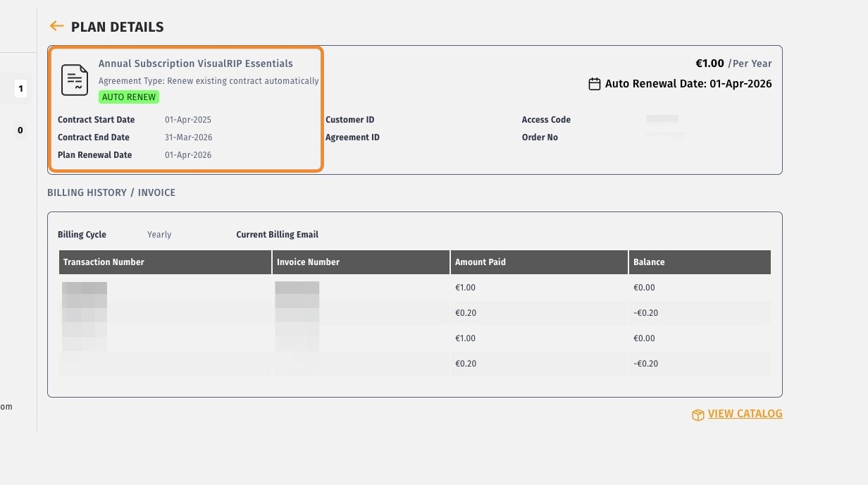868x485 pixels.
Task: Select the sidebar badge showing 1
Action: (x=20, y=89)
